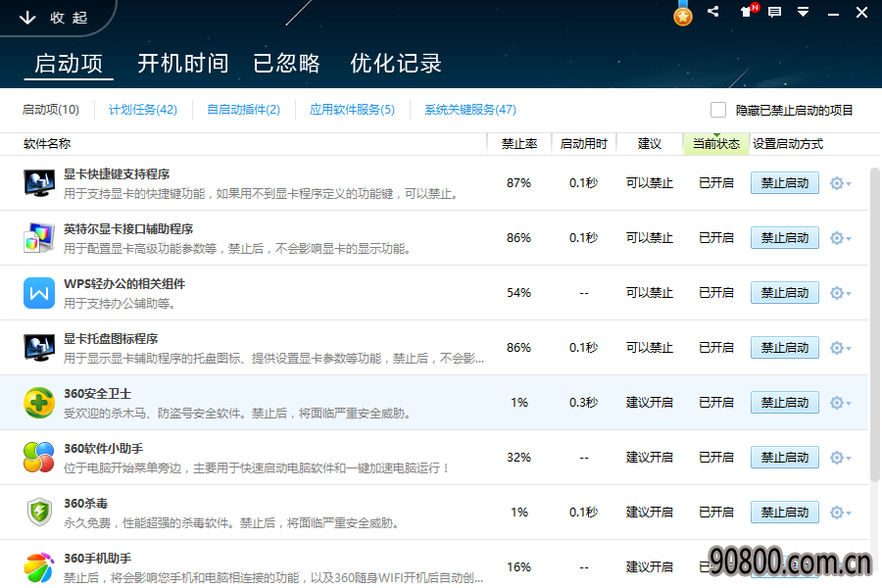Click the 显卡快捷键支持程序 monitor icon
The image size is (882, 588).
(x=39, y=183)
